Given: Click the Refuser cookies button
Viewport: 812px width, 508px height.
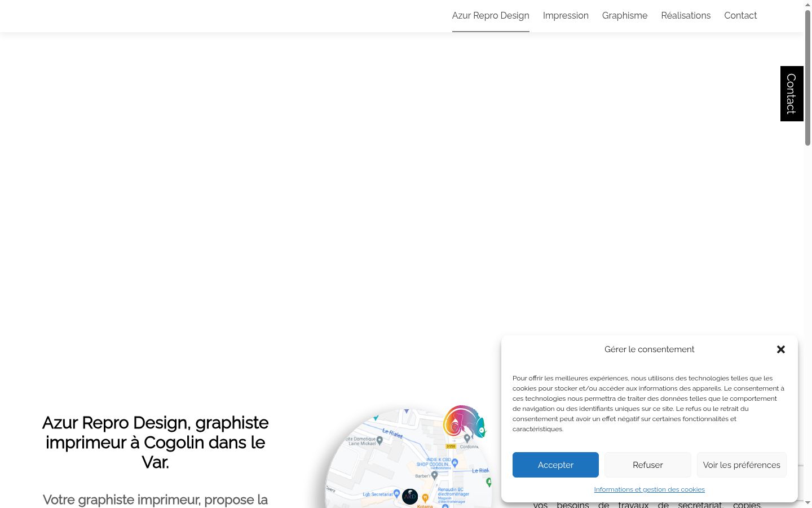Looking at the screenshot, I should click(x=647, y=465).
